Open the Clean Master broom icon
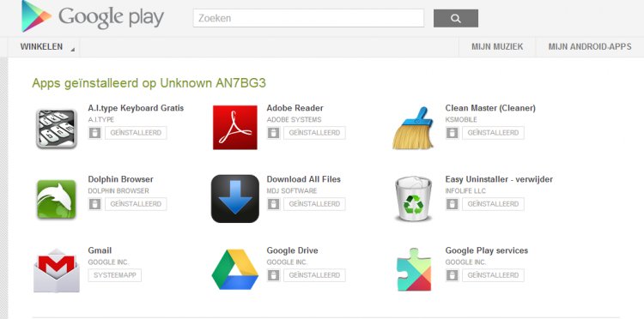Screen dimensions: 644x319 (413, 128)
